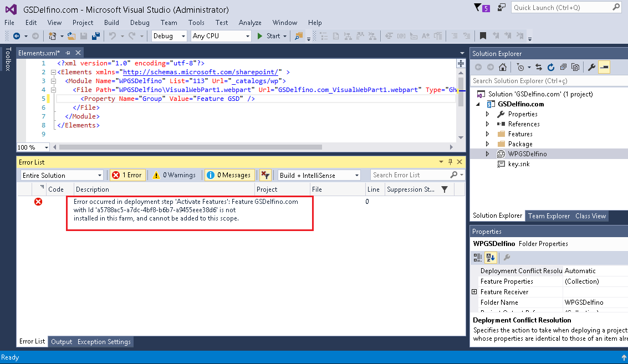The image size is (628, 364).
Task: Click the Search Error List field
Action: tap(410, 175)
